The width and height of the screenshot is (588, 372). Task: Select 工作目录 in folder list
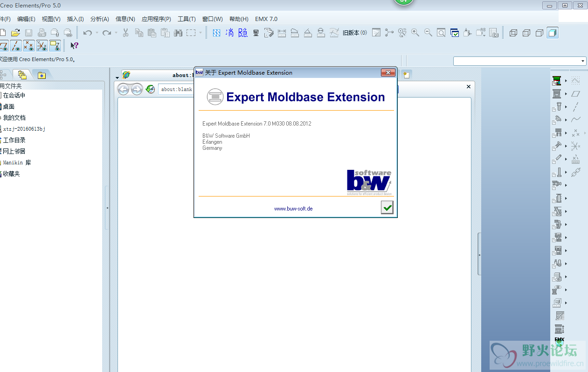tap(14, 140)
